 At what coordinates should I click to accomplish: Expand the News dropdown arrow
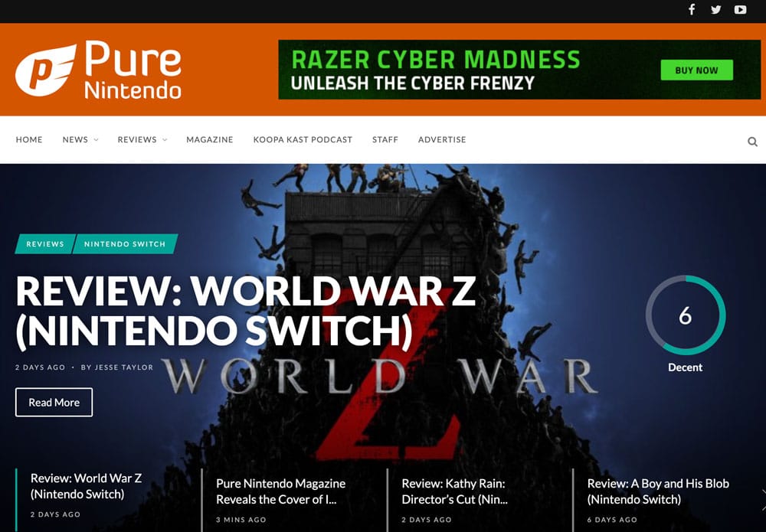(97, 139)
